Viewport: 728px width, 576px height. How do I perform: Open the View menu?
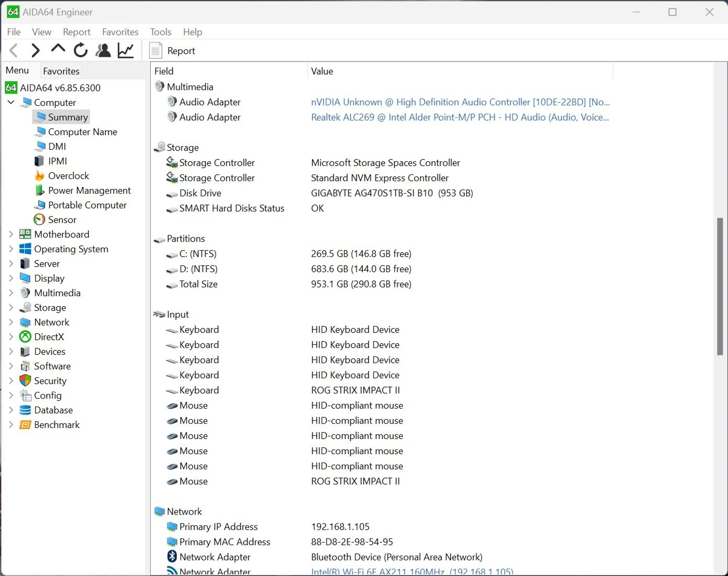click(x=42, y=32)
